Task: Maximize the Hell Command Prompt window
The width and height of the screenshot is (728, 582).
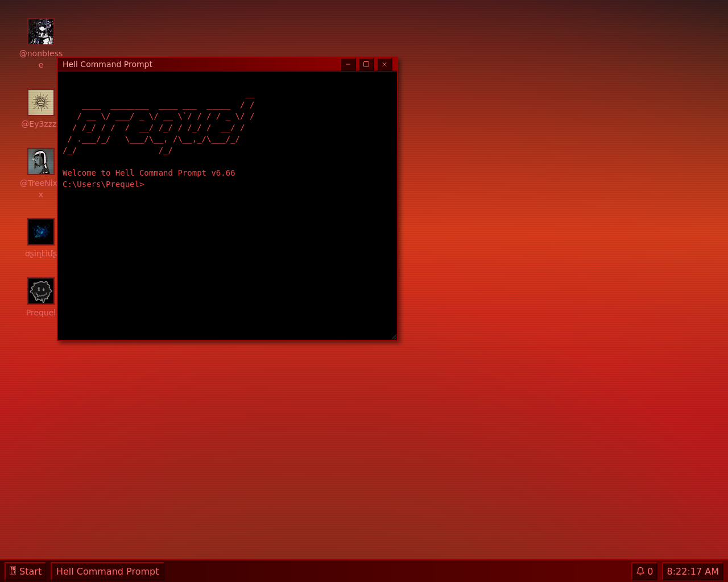Action: tap(366, 64)
